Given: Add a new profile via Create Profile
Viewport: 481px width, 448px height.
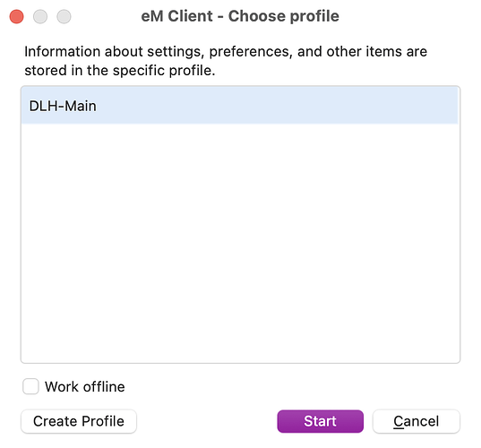Looking at the screenshot, I should pos(79,421).
